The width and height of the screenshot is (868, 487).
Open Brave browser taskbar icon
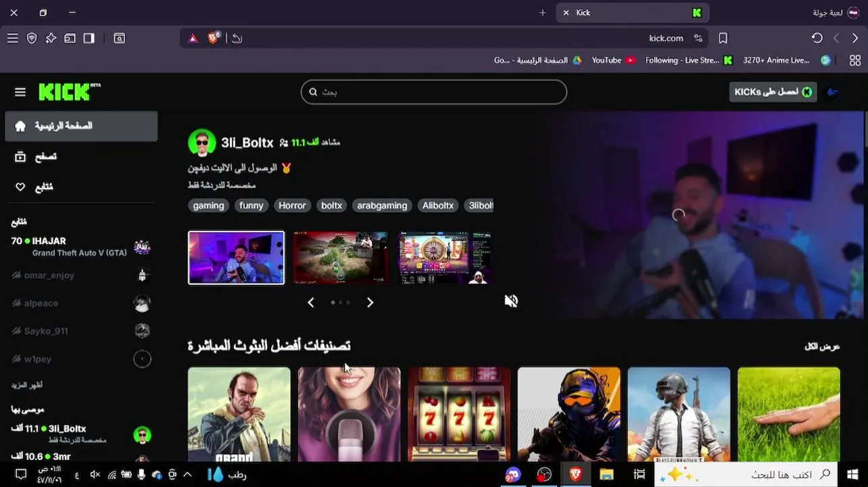point(575,475)
